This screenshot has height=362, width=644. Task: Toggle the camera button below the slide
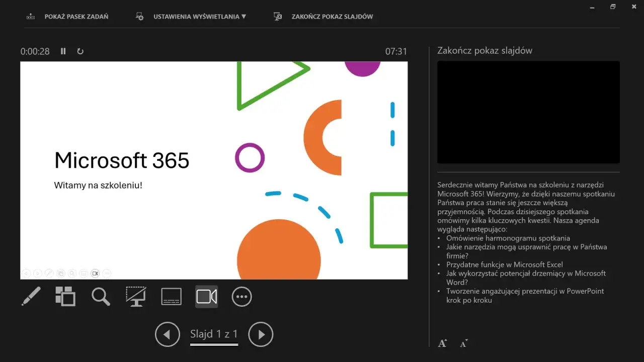(x=207, y=297)
